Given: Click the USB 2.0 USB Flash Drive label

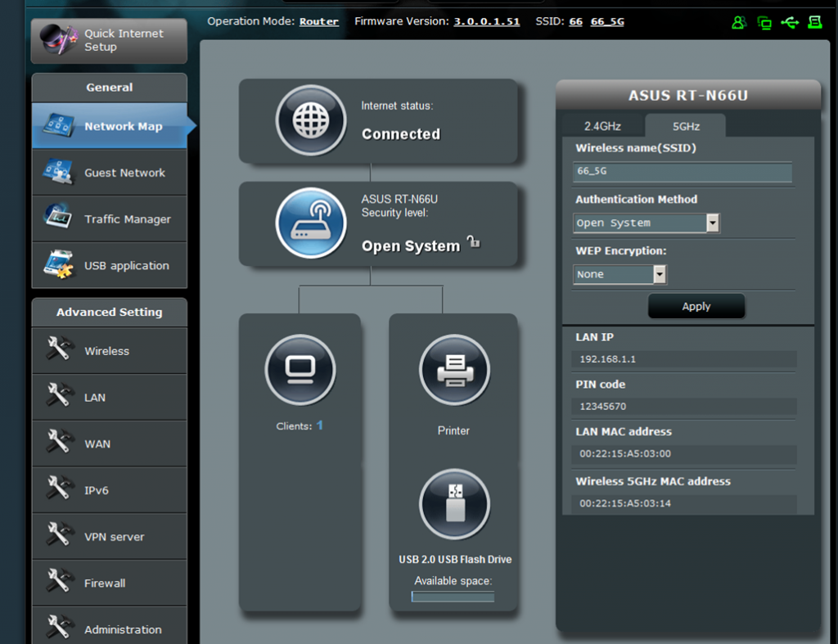Looking at the screenshot, I should (x=455, y=559).
